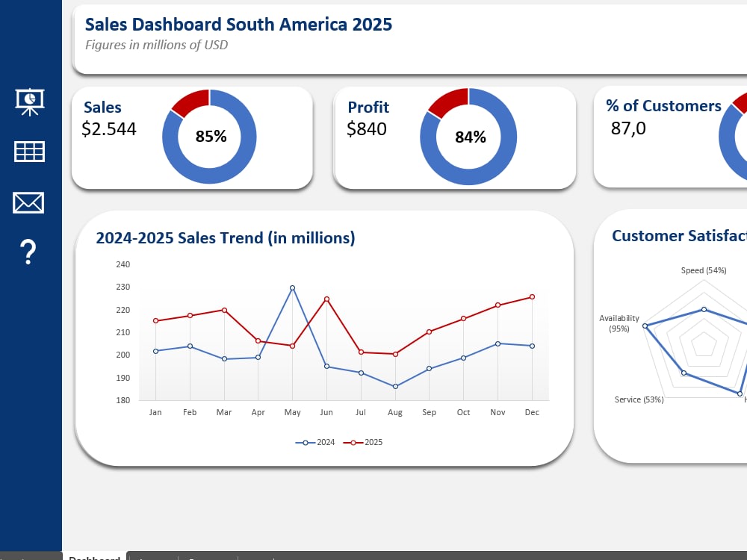The image size is (747, 560).
Task: Select the Profit donut chart
Action: pos(468,137)
